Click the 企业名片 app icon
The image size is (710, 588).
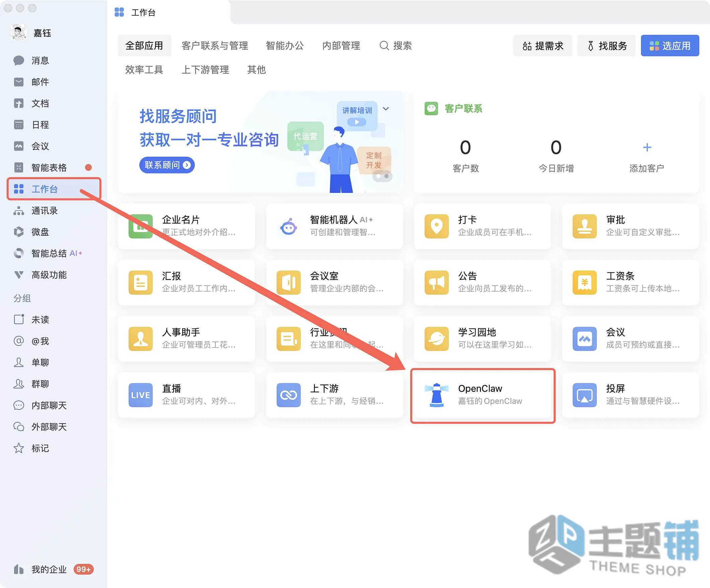[140, 226]
